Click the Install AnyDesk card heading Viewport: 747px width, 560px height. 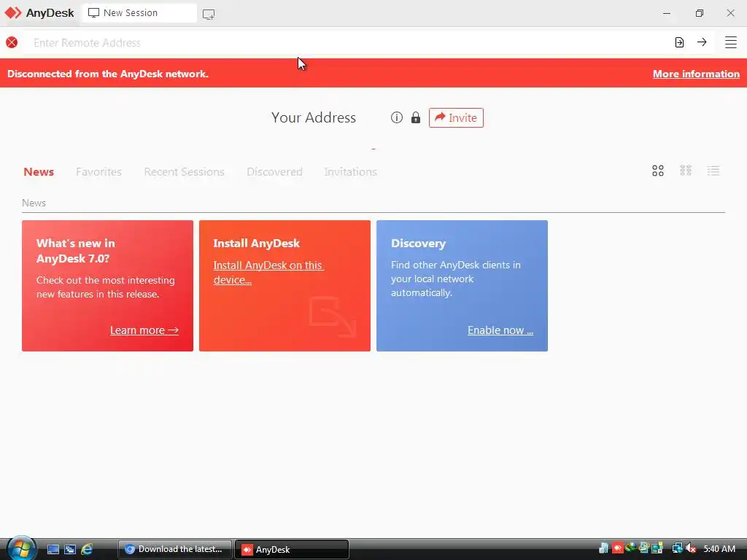(256, 244)
